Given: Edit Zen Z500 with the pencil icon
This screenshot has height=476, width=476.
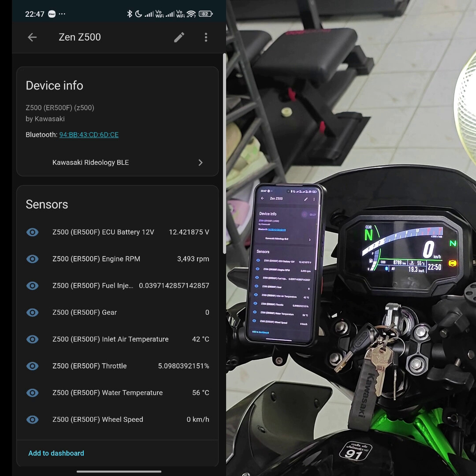Looking at the screenshot, I should point(179,37).
